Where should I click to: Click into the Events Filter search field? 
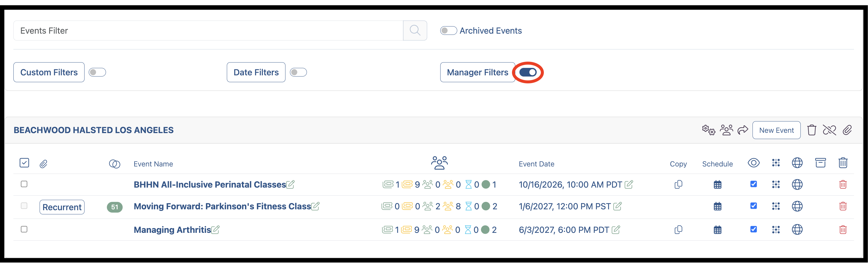point(208,30)
